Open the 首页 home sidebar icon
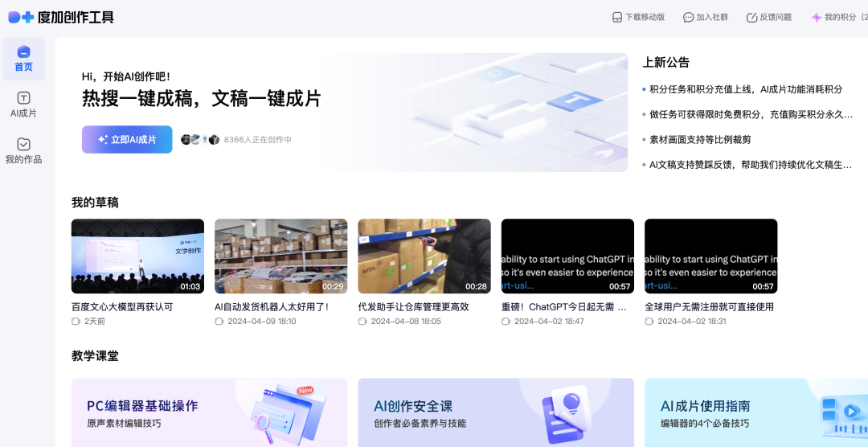The height and width of the screenshot is (447, 868). tap(24, 51)
